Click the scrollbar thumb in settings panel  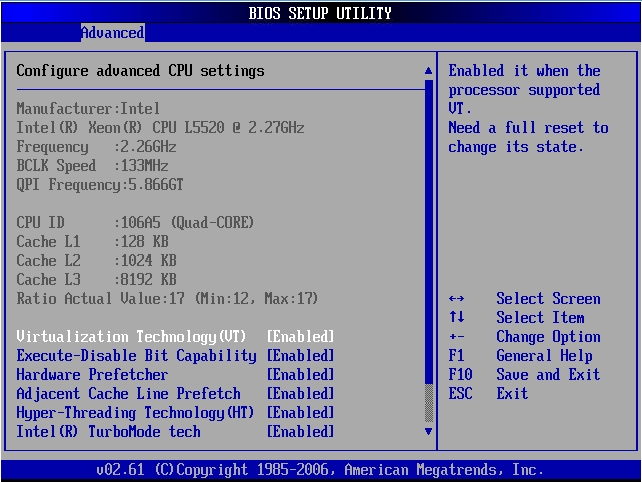(x=429, y=232)
